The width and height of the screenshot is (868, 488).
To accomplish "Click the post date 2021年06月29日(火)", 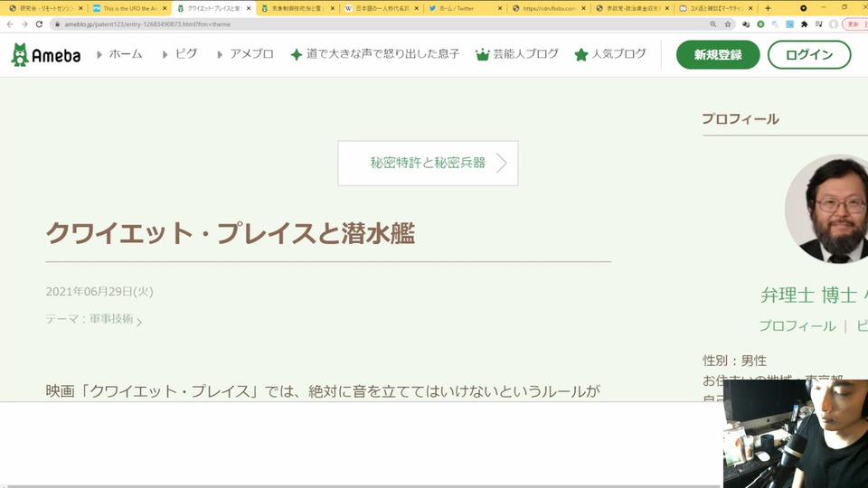I will point(99,292).
